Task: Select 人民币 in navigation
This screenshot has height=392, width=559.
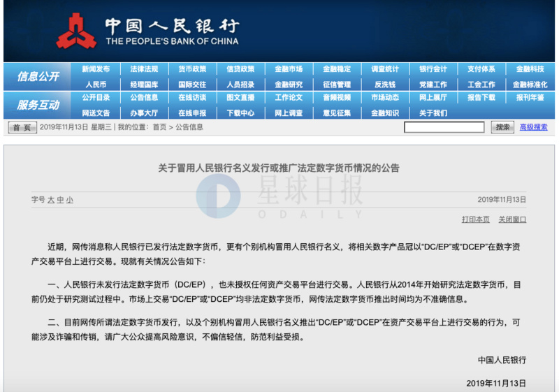Action: tap(96, 85)
